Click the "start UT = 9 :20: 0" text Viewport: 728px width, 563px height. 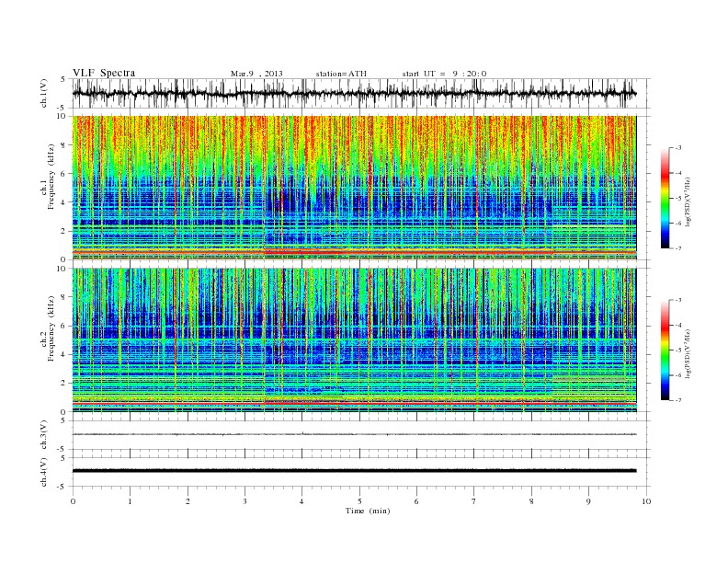click(444, 74)
